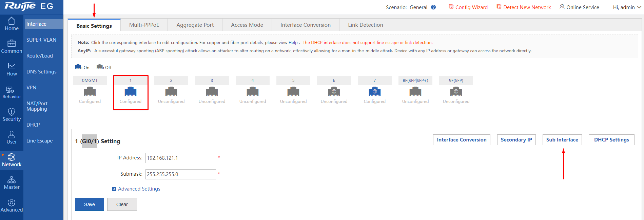This screenshot has width=644, height=220.
Task: Switch to the Access Mode tab
Action: pos(247,25)
